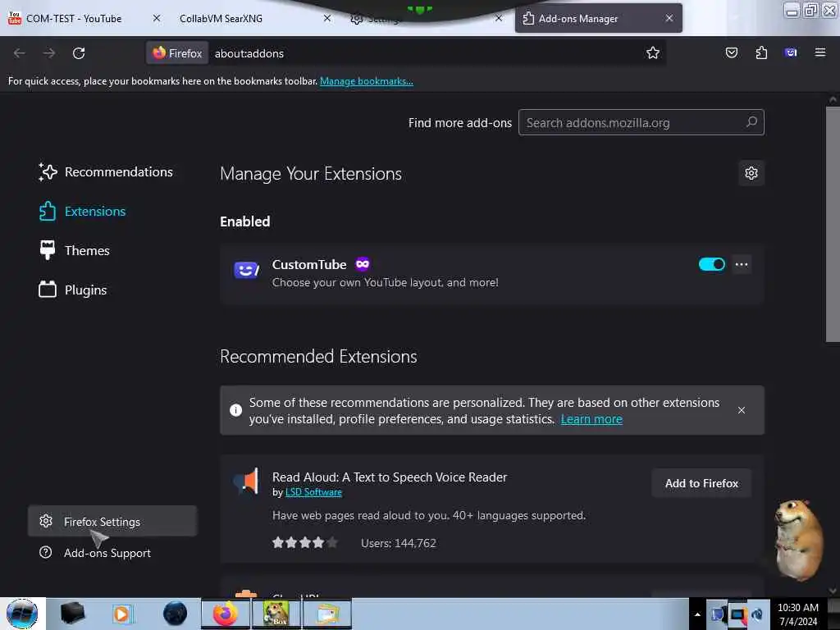Image resolution: width=840 pixels, height=630 pixels.
Task: Open CustomTube more options menu
Action: (742, 264)
